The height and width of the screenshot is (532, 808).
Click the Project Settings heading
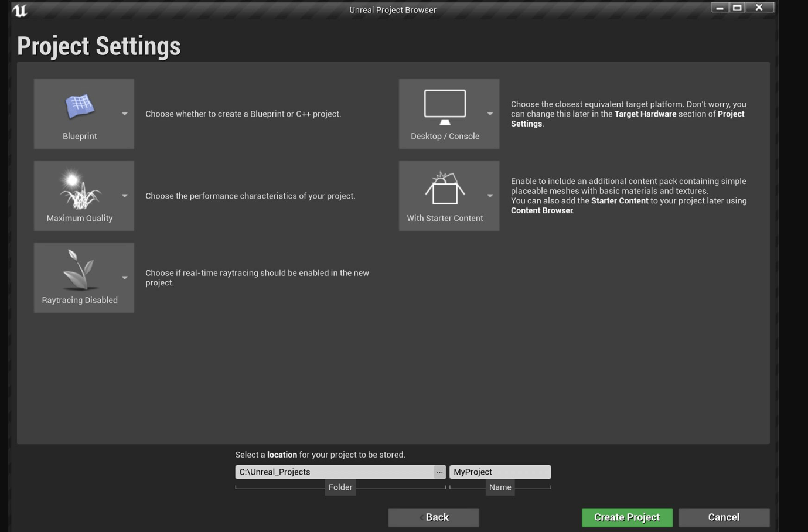coord(98,46)
